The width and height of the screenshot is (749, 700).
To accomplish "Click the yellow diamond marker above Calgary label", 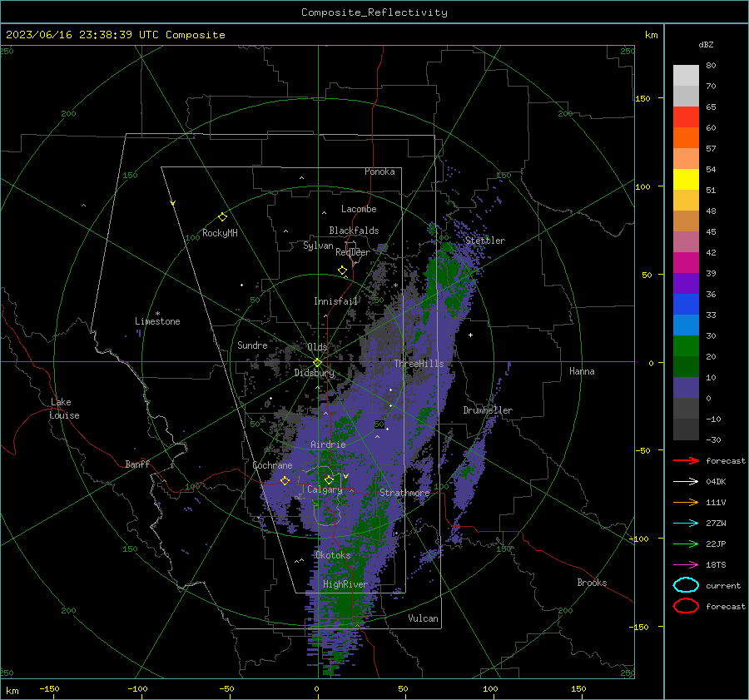I will coord(329,479).
